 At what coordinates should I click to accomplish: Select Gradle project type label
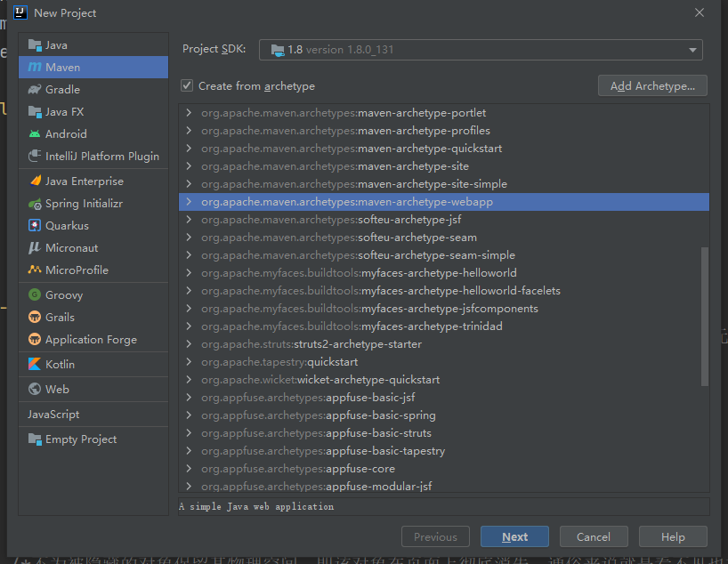pyautogui.click(x=62, y=90)
